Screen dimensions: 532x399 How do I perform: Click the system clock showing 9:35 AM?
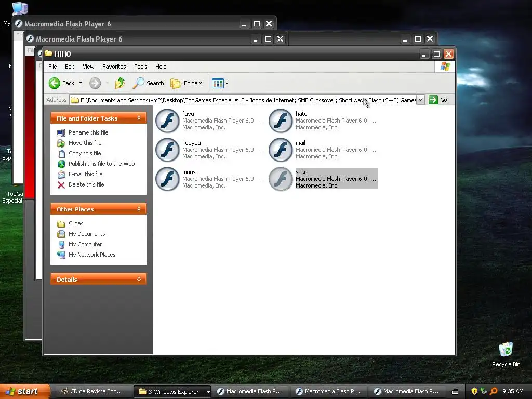[x=513, y=392]
